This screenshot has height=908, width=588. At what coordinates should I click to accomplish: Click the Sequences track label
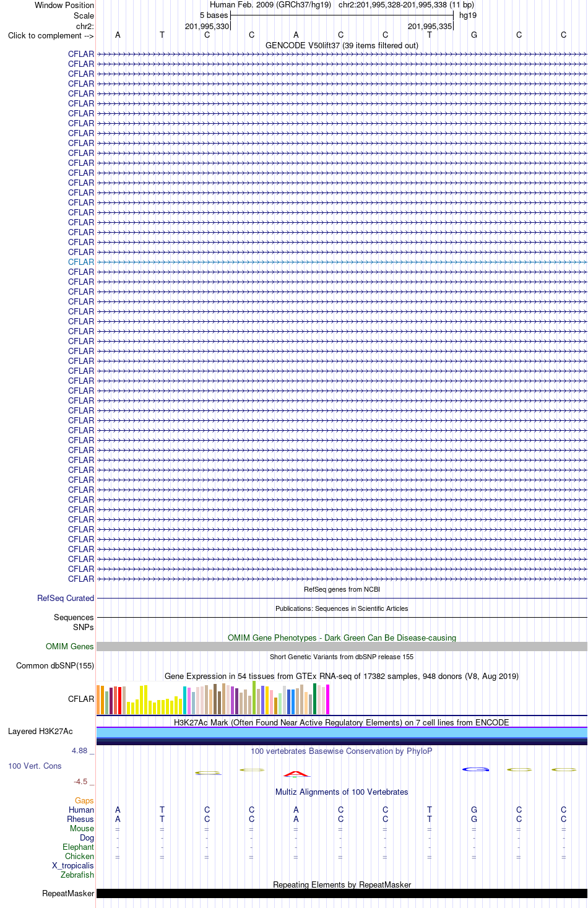click(74, 617)
